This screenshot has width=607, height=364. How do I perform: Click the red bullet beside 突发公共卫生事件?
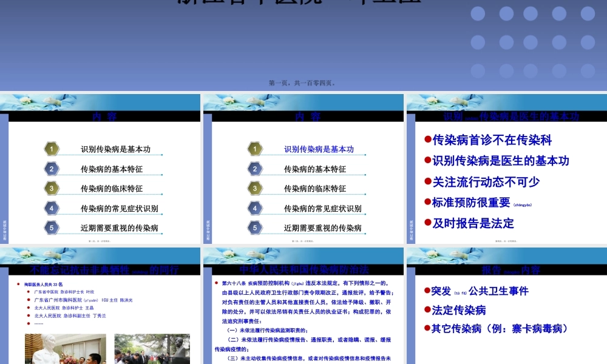coord(426,291)
